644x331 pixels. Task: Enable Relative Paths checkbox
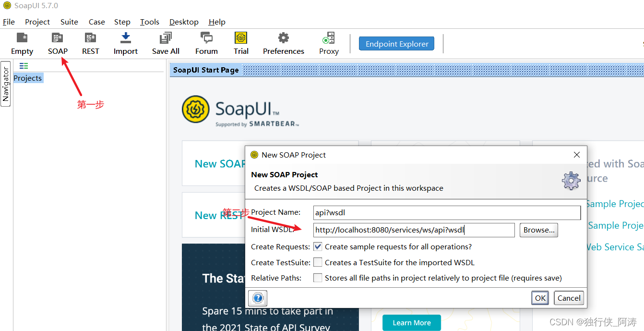pyautogui.click(x=318, y=278)
